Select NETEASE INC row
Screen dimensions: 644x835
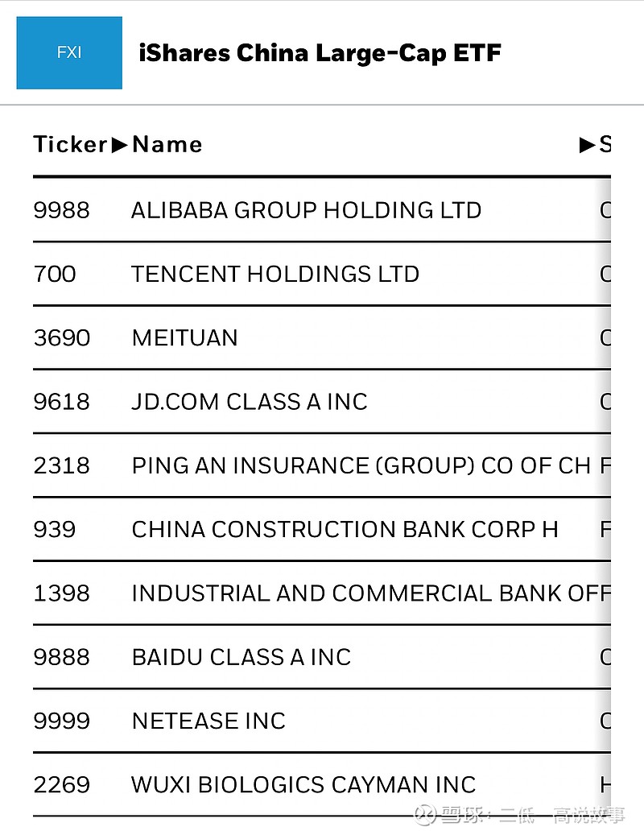point(208,721)
